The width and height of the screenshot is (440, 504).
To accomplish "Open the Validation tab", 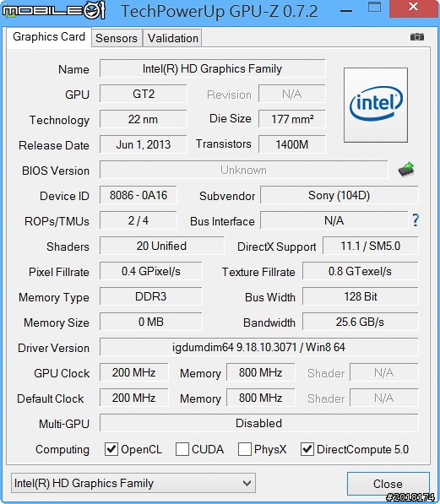I will click(x=173, y=38).
